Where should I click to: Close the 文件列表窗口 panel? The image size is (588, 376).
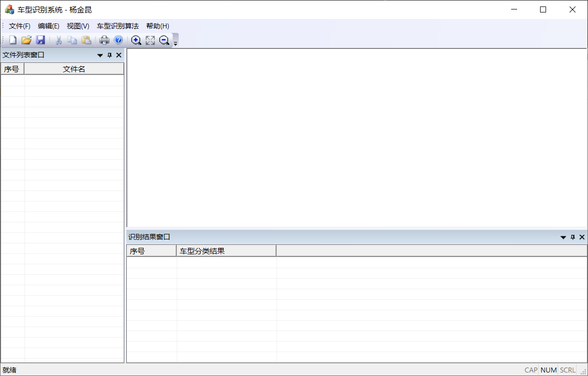(x=119, y=55)
